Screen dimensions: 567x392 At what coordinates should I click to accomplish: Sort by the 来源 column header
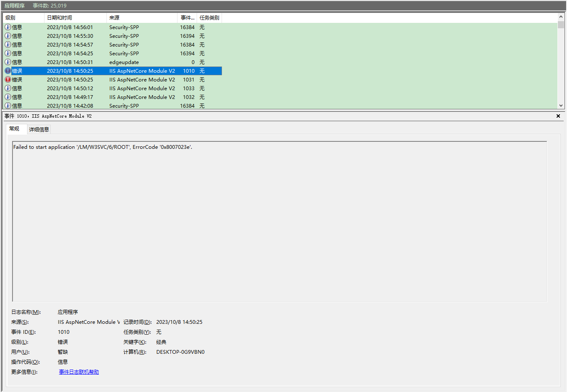pyautogui.click(x=141, y=17)
